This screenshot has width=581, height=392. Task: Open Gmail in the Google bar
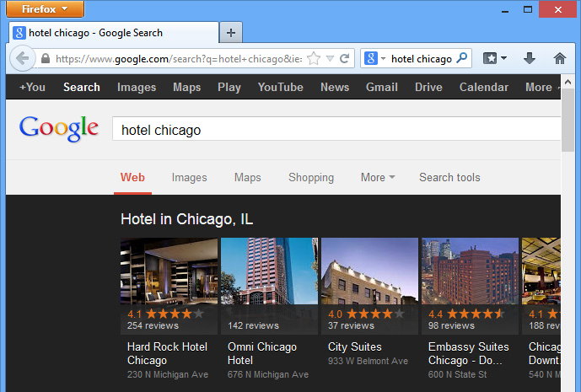[382, 87]
